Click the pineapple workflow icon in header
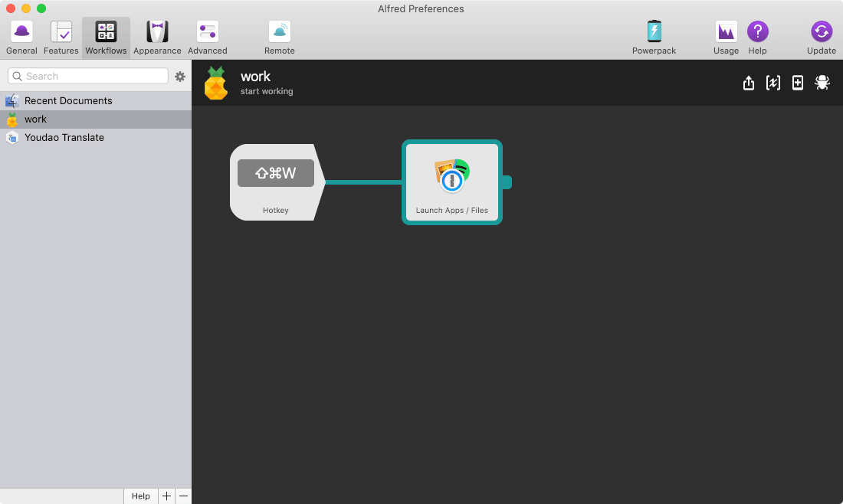Screen dimensions: 843x504 coord(216,83)
